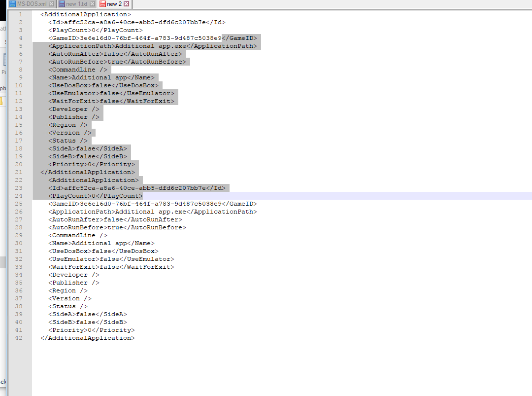
Task: Switch to the new 1.txt tab
Action: pyautogui.click(x=77, y=4)
